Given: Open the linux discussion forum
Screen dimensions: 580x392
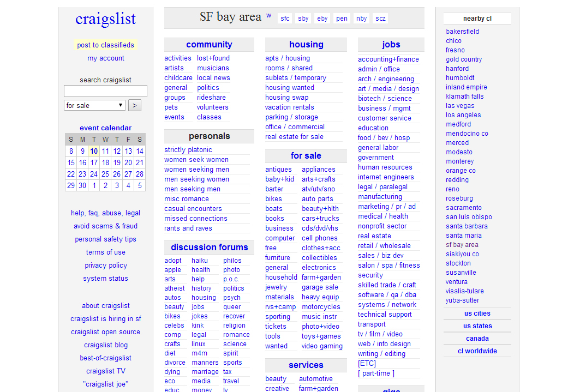Looking at the screenshot, I should 198,344.
